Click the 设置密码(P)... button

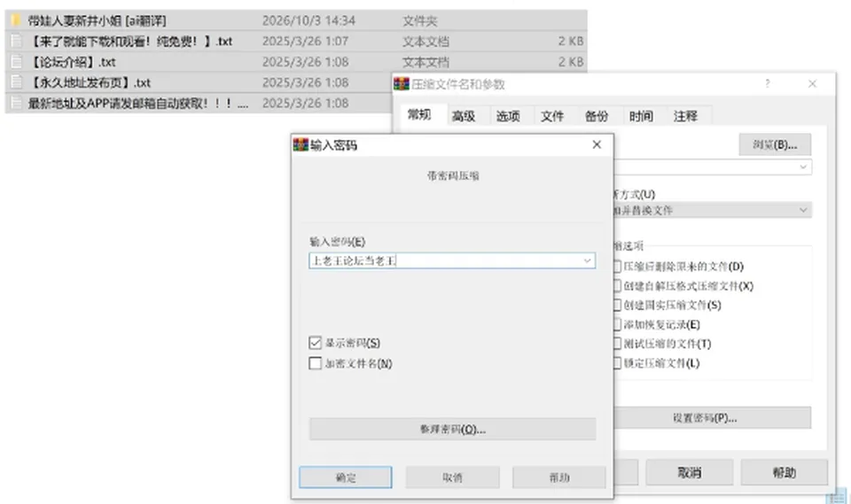713,418
